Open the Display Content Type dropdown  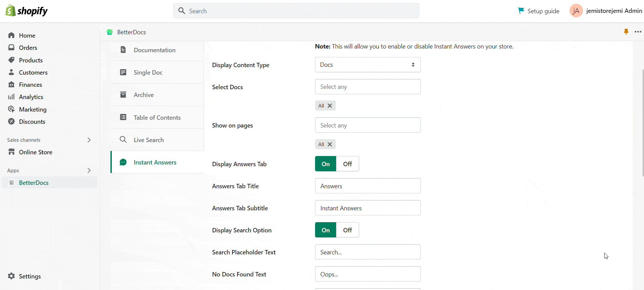[368, 65]
